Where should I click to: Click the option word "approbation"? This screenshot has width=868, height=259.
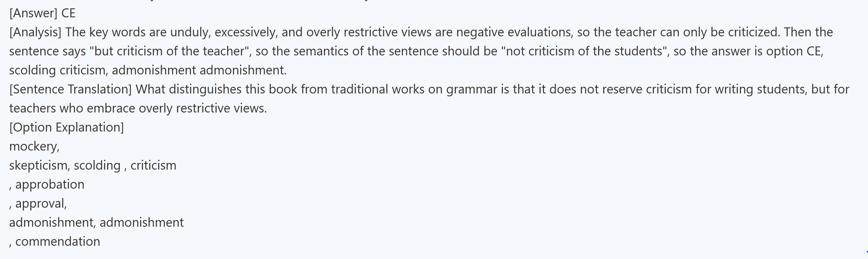coord(50,185)
